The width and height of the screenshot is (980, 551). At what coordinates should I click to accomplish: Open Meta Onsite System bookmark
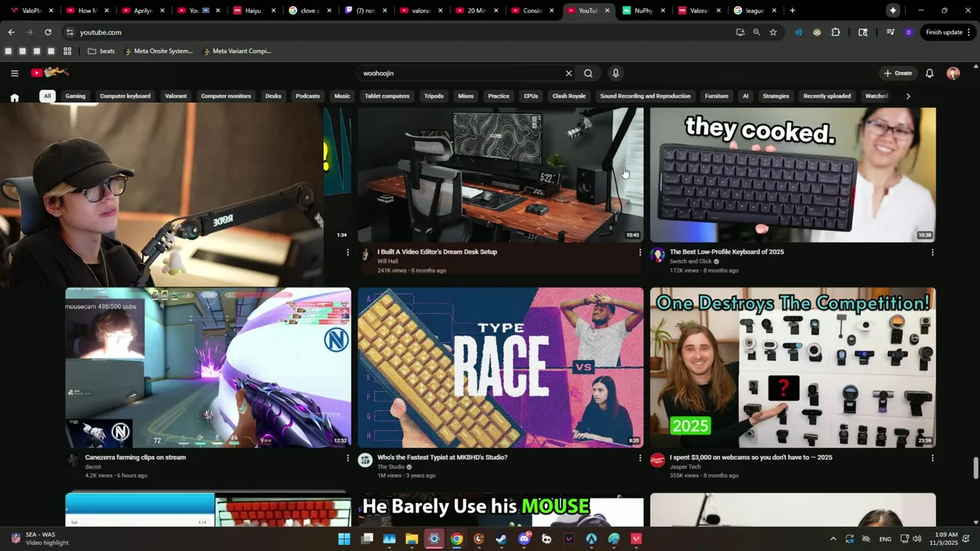[x=157, y=51]
